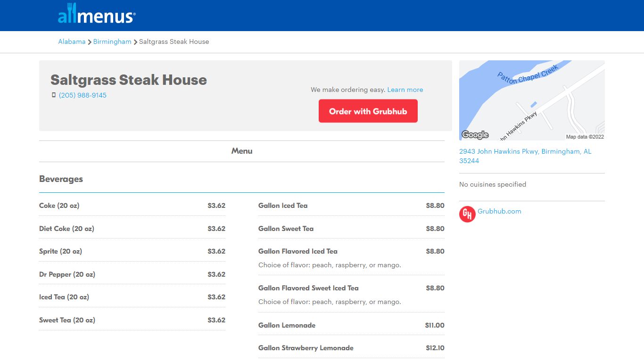644x362 pixels.
Task: Click the Beverages section heading
Action: coord(61,179)
